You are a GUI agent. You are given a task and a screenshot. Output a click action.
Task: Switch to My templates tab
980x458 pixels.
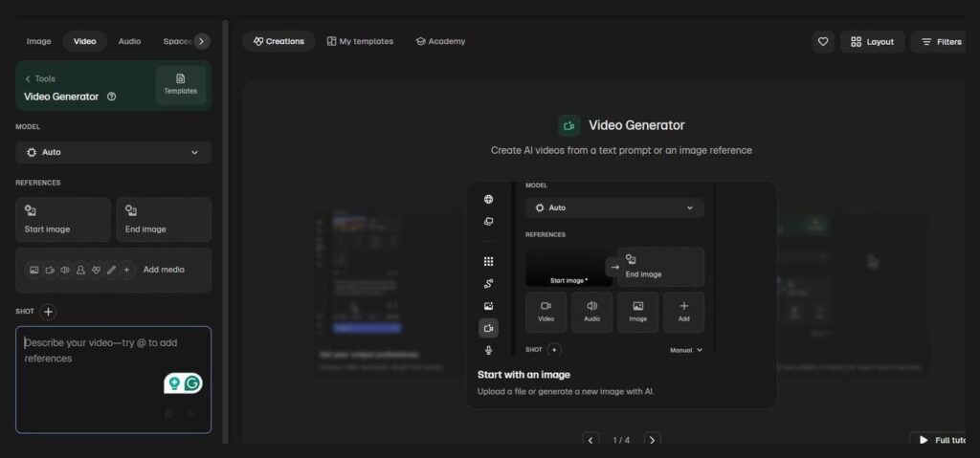360,41
